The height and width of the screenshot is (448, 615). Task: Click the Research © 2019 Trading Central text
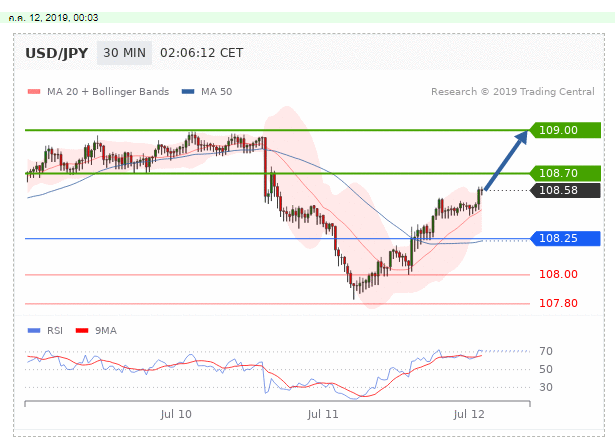pos(513,92)
